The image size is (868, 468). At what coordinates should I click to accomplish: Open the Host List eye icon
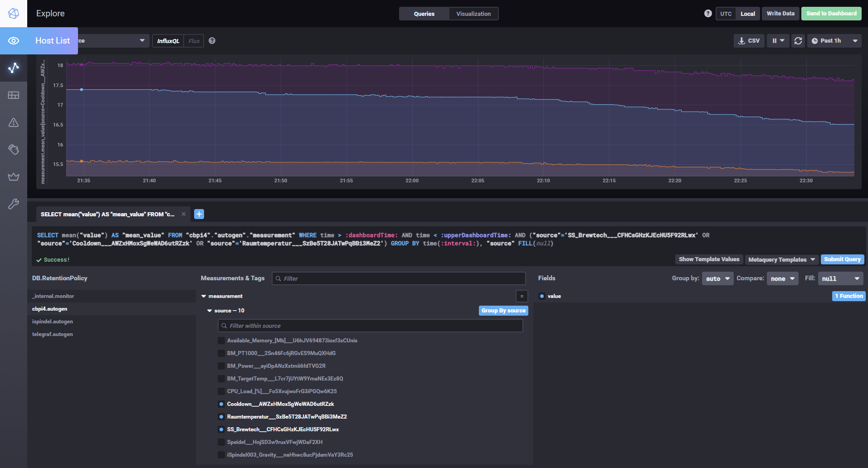click(14, 41)
